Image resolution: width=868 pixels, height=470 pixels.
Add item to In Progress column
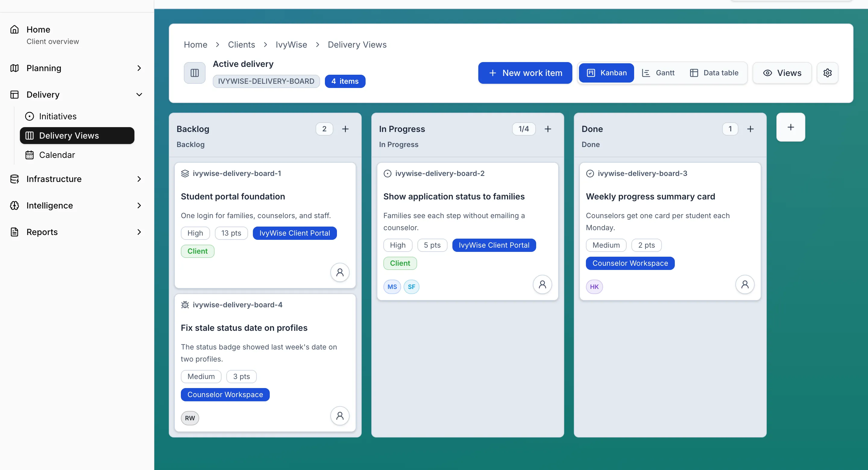548,129
